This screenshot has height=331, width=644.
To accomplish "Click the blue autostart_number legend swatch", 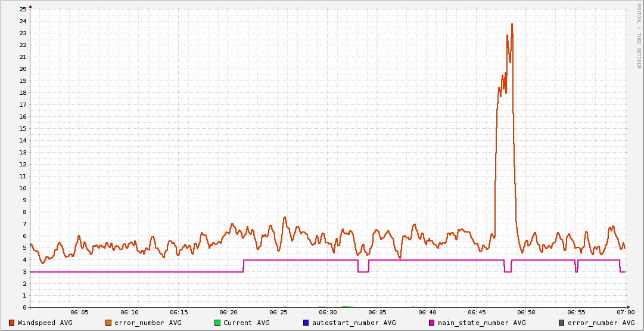I will point(306,323).
